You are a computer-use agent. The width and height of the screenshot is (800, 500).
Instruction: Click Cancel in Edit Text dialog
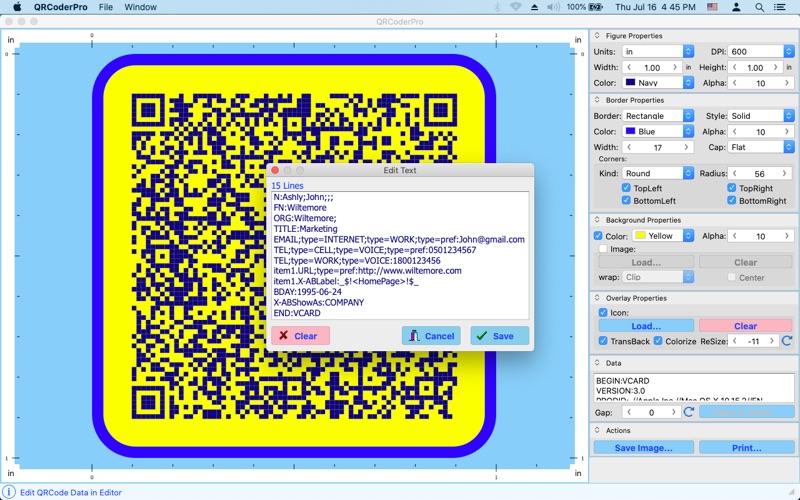pos(431,336)
